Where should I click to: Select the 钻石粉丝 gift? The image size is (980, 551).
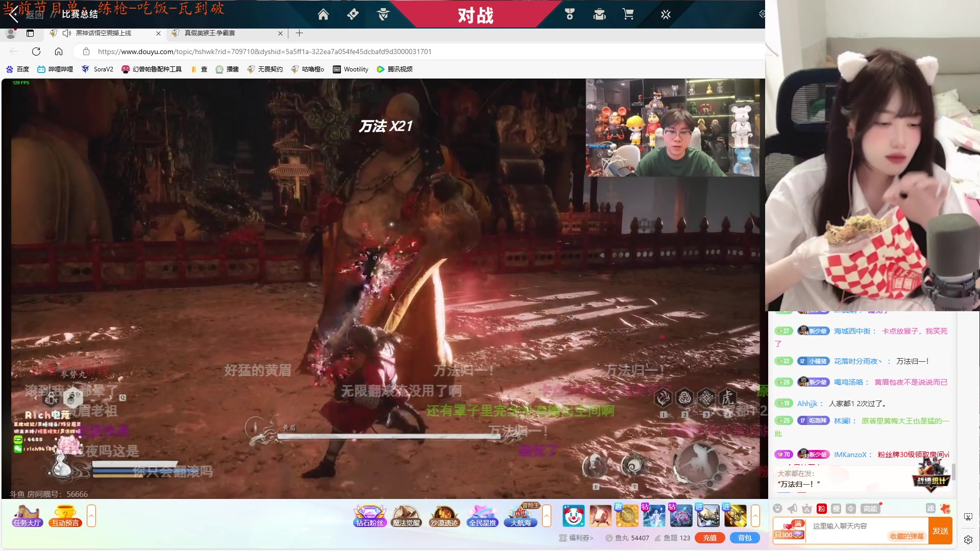point(370,516)
